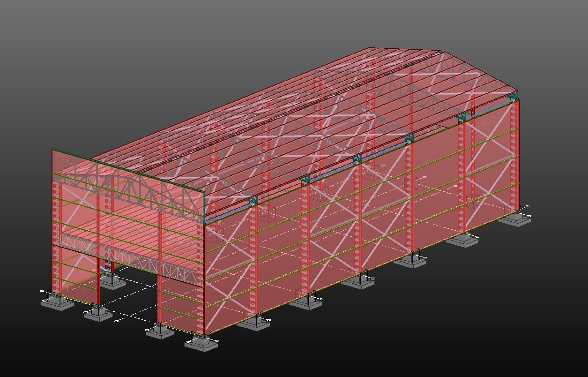This screenshot has width=588, height=377.
Task: Click the leftmost footing of the front gable wall
Action: (x=57, y=302)
